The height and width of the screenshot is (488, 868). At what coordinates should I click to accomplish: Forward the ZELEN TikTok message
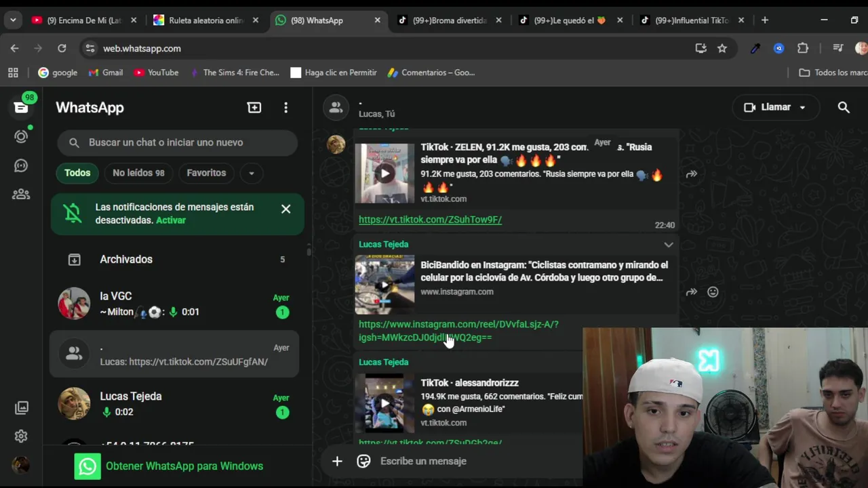pyautogui.click(x=691, y=174)
